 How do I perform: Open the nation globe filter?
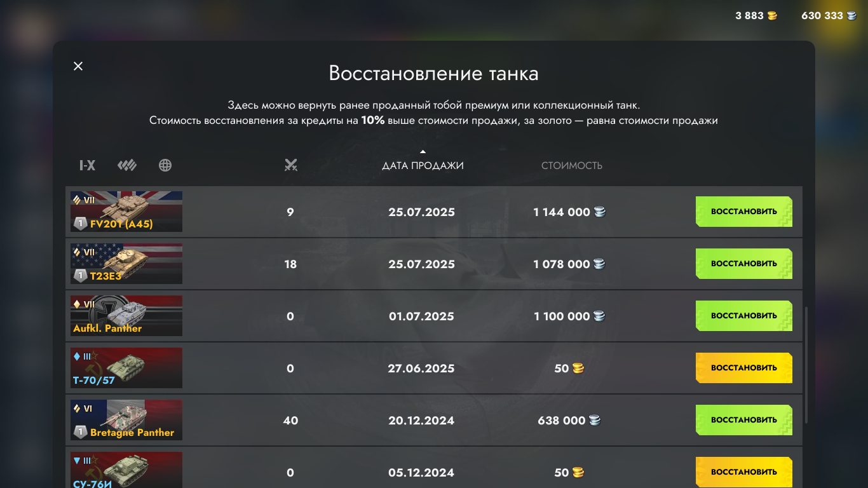[165, 166]
